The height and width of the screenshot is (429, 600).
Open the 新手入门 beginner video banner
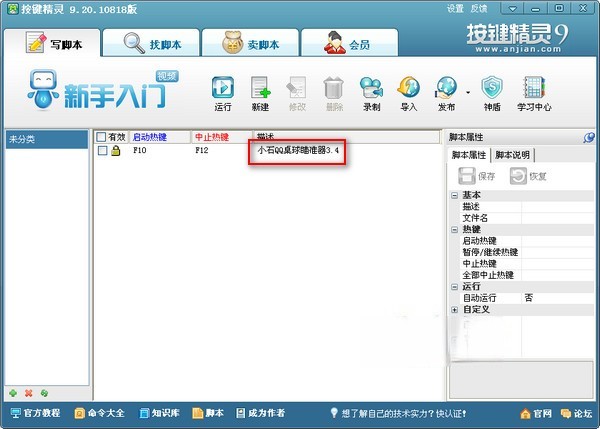click(103, 90)
